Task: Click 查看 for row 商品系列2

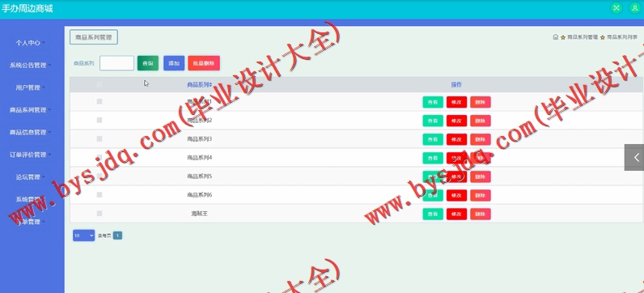Action: pyautogui.click(x=433, y=121)
